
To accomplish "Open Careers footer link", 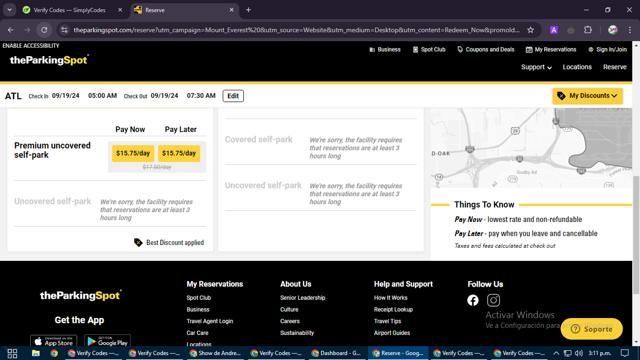I will tap(290, 321).
